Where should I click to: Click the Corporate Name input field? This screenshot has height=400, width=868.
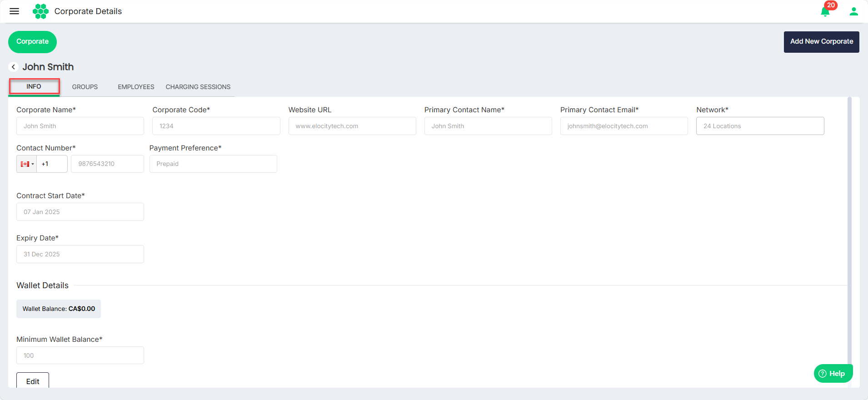[80, 126]
